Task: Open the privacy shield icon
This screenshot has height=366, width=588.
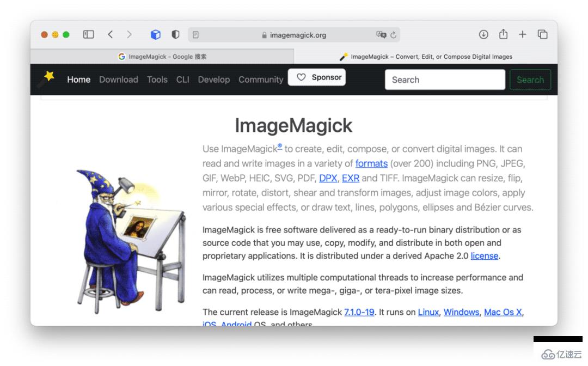Action: (175, 34)
